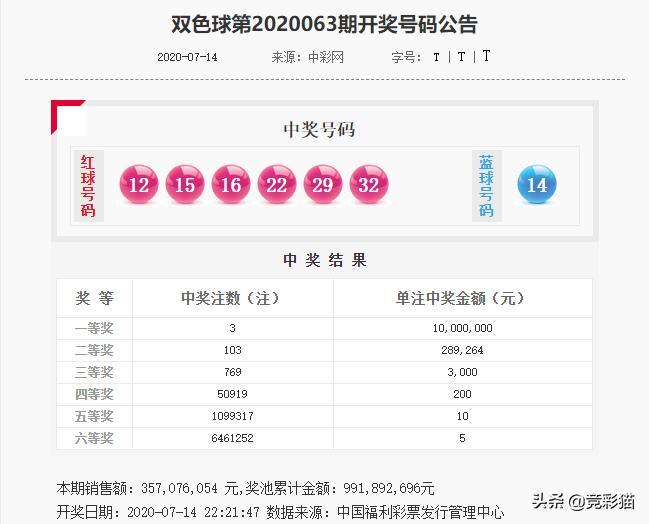The height and width of the screenshot is (524, 649).
Task: Click the 三等奖 row label
Action: [x=94, y=373]
